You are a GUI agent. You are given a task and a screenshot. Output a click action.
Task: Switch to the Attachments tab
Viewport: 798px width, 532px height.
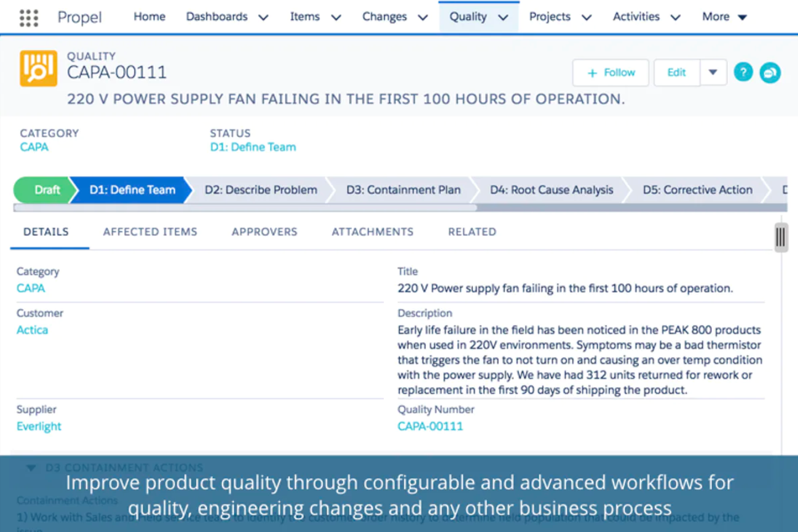coord(373,232)
